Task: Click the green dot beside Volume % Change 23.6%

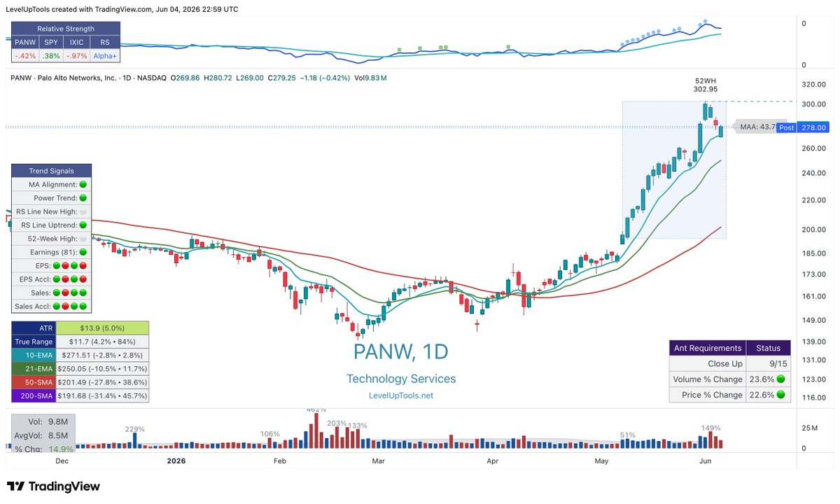Action: click(x=779, y=379)
